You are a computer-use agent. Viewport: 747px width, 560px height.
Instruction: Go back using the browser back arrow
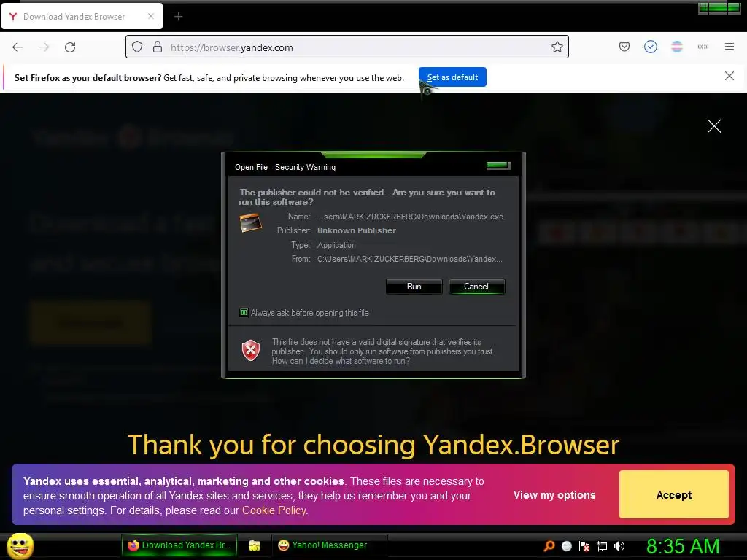[18, 47]
